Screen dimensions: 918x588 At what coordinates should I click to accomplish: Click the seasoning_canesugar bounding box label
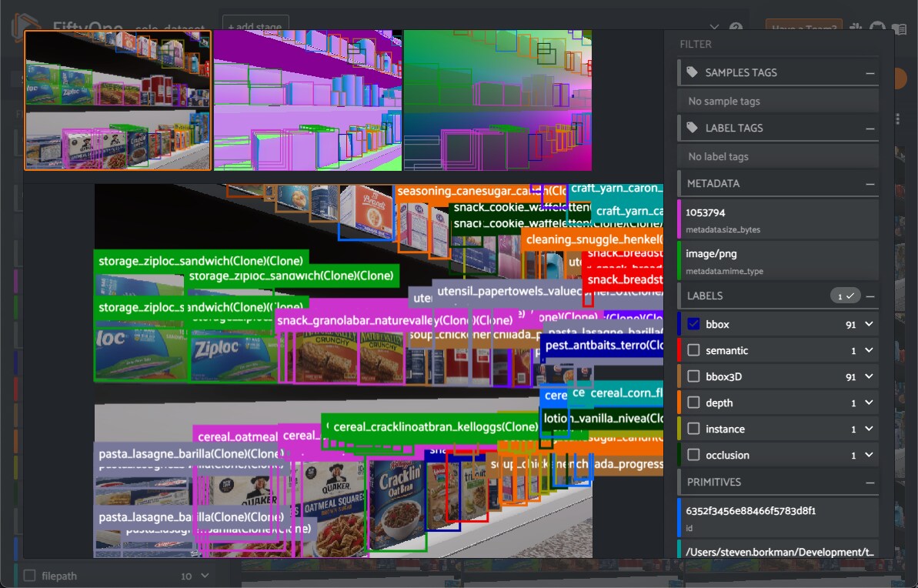pyautogui.click(x=481, y=191)
